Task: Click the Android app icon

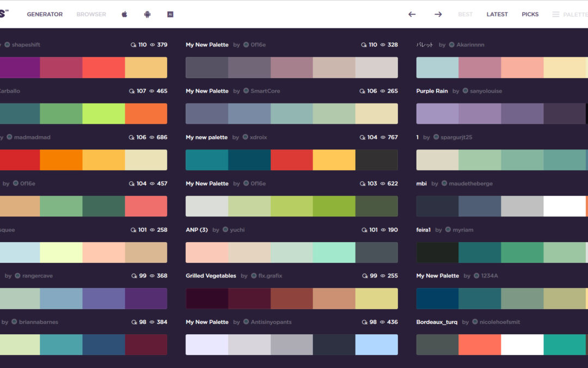Action: [147, 14]
